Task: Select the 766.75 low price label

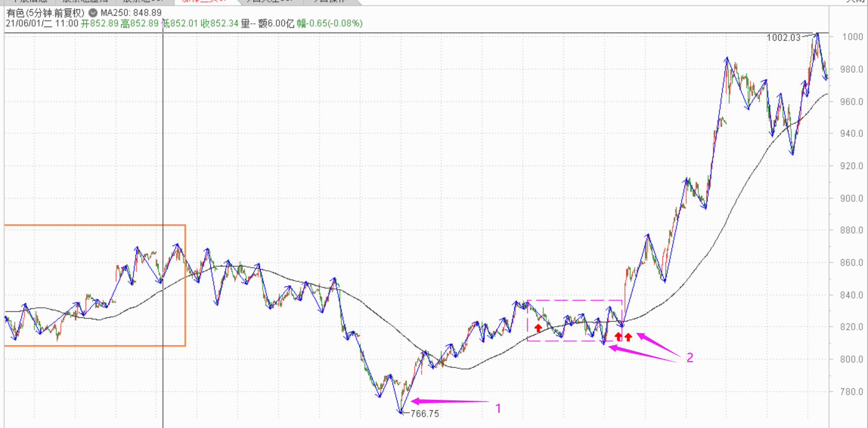Action: 424,414
